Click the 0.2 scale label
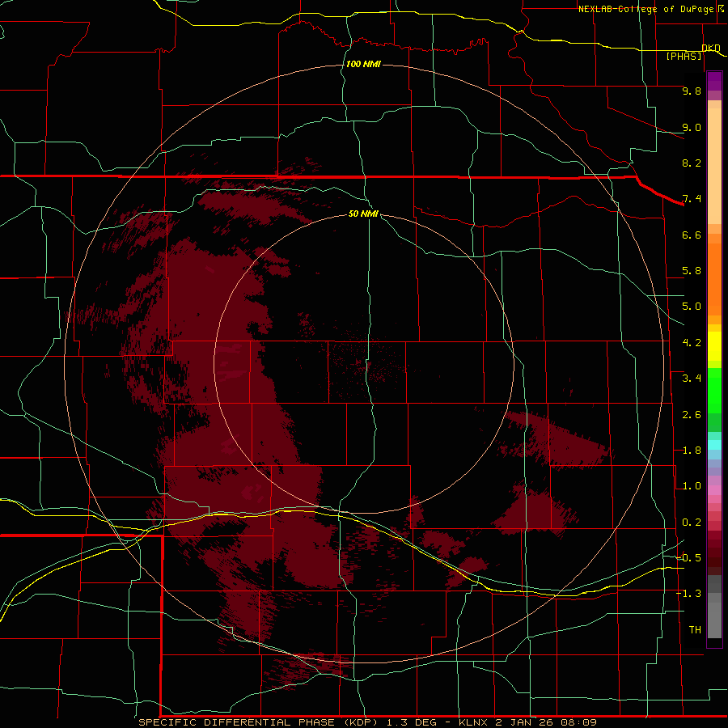728x728 pixels. (692, 523)
